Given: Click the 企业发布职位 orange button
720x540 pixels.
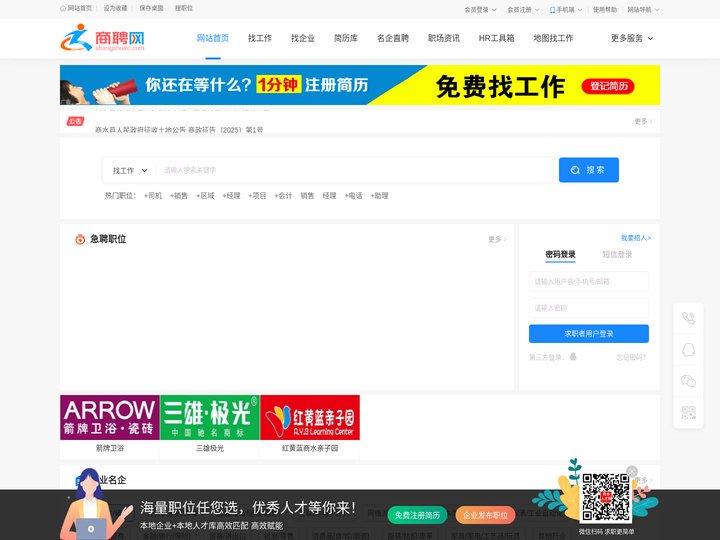Looking at the screenshot, I should click(x=485, y=515).
